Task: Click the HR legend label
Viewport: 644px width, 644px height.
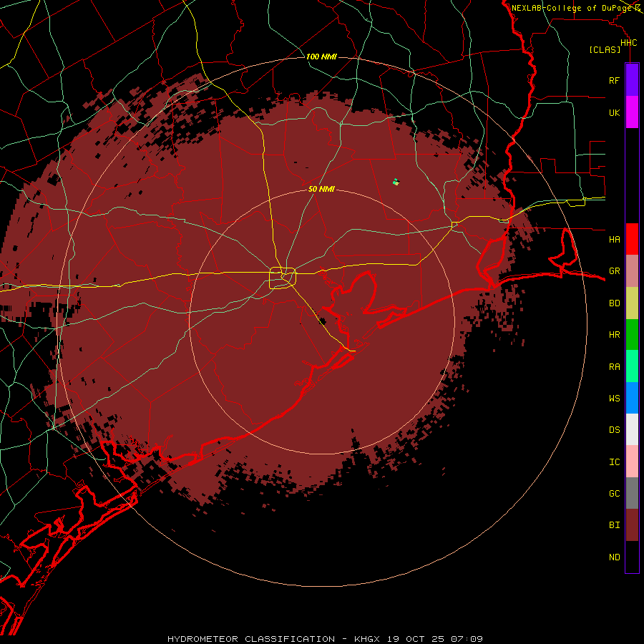Action: (615, 335)
